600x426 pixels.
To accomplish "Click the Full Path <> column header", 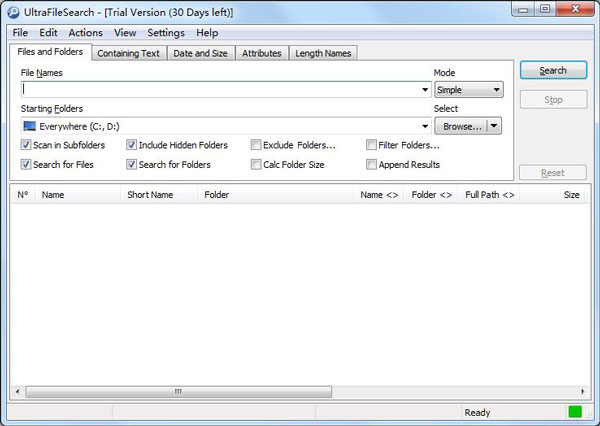I will pos(488,194).
